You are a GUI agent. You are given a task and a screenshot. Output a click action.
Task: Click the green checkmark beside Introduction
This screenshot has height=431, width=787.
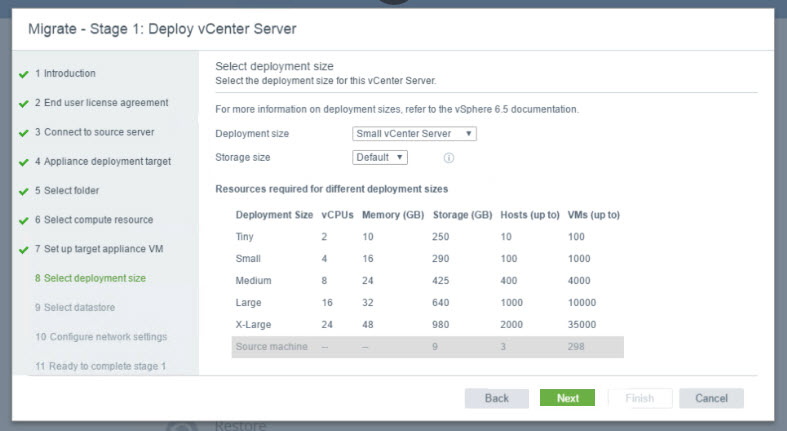(23, 74)
